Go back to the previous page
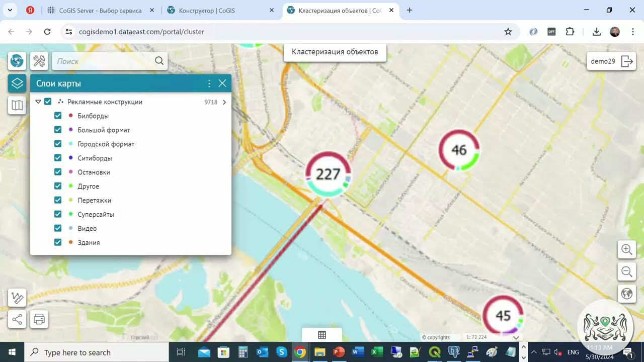 pyautogui.click(x=11, y=32)
